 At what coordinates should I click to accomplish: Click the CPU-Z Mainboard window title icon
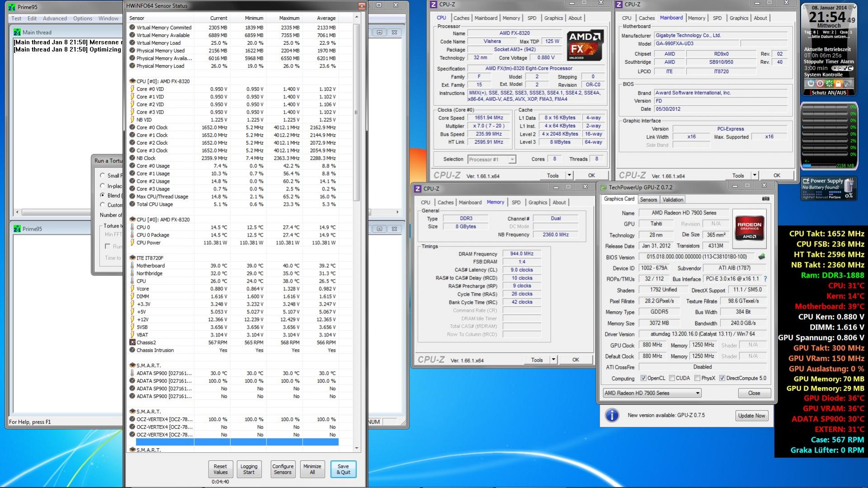(619, 5)
